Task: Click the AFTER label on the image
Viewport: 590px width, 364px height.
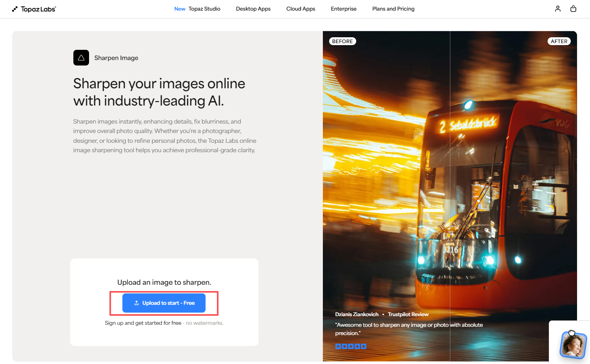Action: click(x=559, y=41)
